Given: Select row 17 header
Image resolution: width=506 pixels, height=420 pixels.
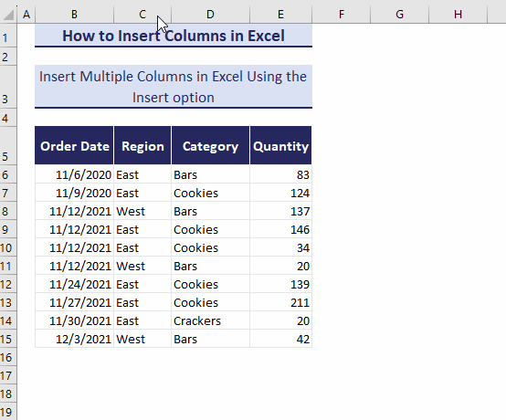Looking at the screenshot, I should [x=8, y=375].
